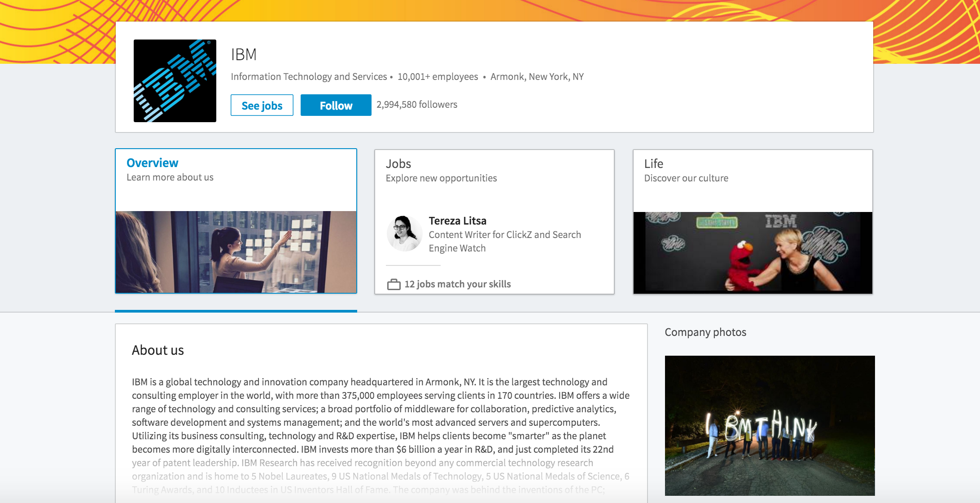Follow the IBM company page

click(x=336, y=106)
